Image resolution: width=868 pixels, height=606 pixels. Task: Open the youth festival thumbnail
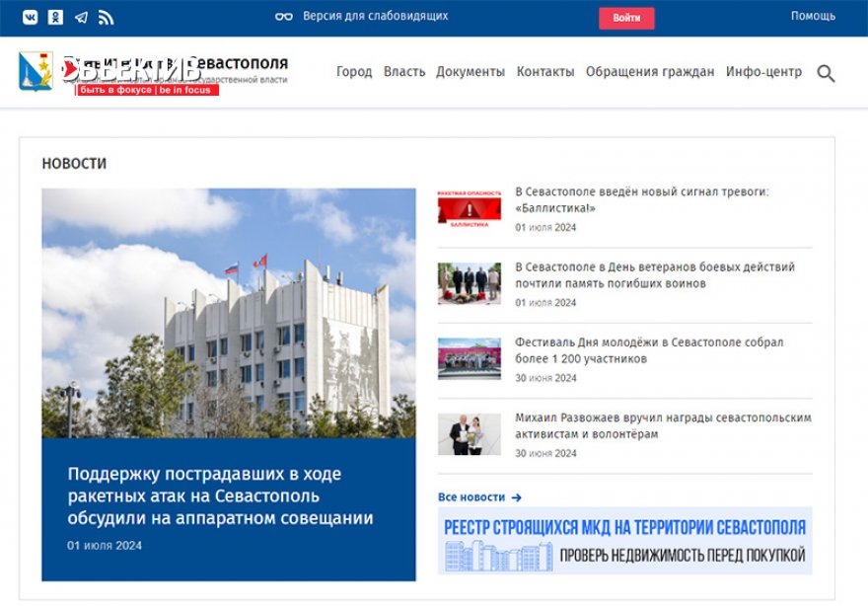[470, 358]
